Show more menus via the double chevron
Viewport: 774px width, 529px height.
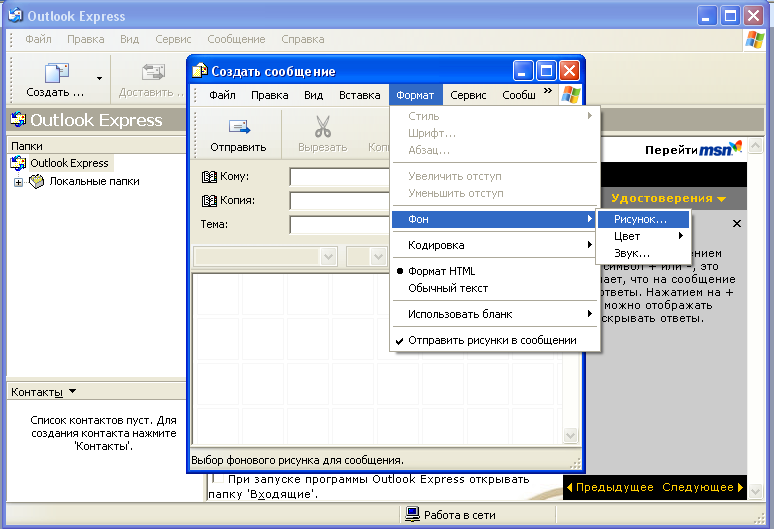(x=548, y=91)
